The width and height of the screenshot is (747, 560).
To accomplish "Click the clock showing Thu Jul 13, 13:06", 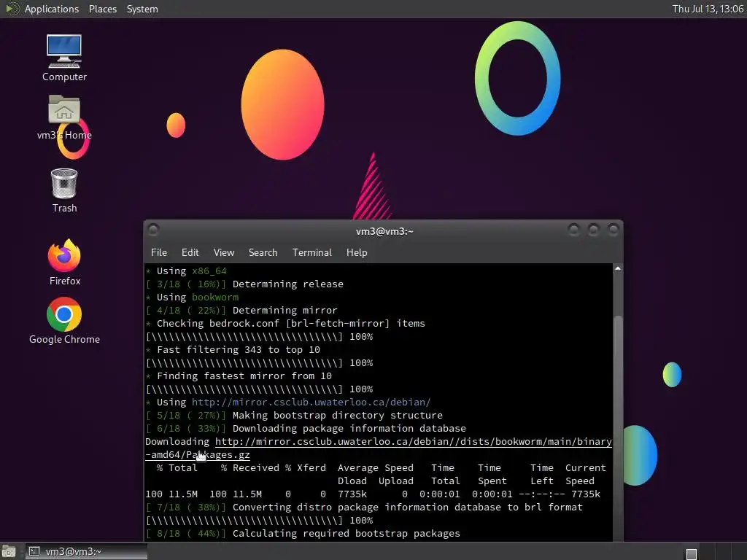I will 708,9.
